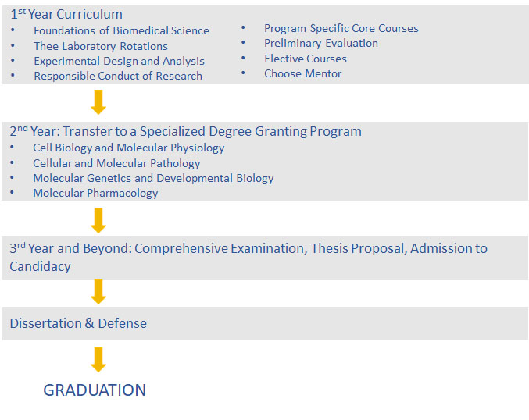Image resolution: width=529 pixels, height=420 pixels.
Task: Click the GRADUATION text
Action: coord(95,390)
